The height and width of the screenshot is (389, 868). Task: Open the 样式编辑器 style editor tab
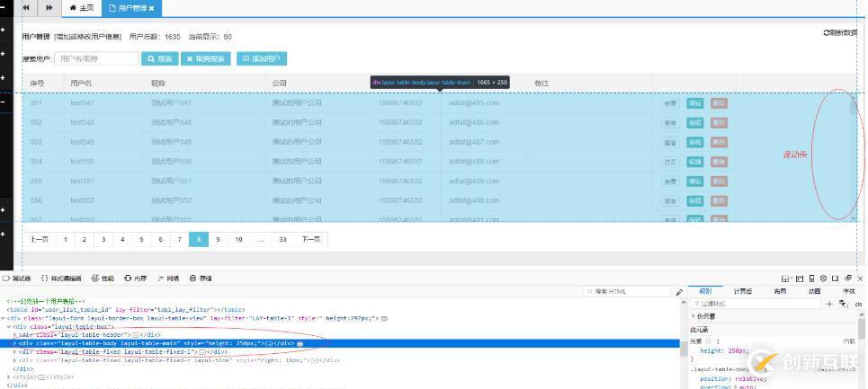(x=61, y=278)
